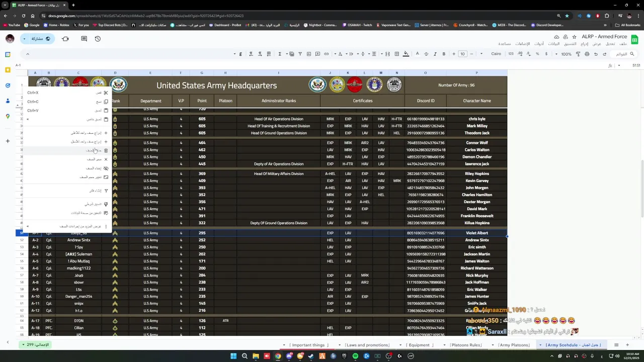644x362 pixels.
Task: Open fill color bucket picker
Action: 406,54
